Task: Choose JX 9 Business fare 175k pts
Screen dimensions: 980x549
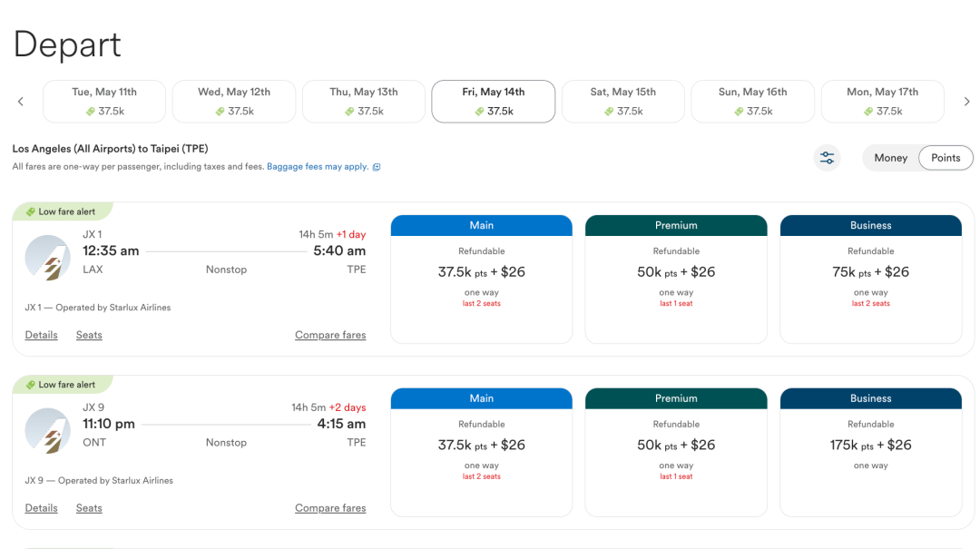Action: tap(870, 453)
